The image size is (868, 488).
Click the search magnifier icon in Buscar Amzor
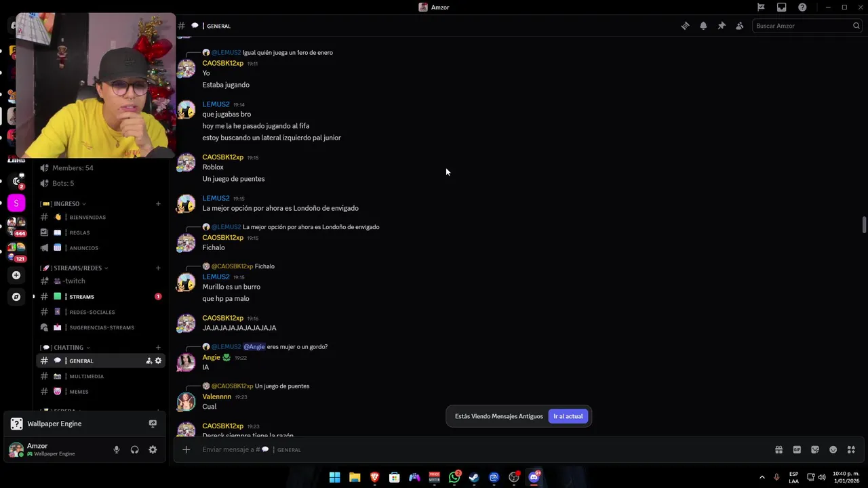point(856,26)
